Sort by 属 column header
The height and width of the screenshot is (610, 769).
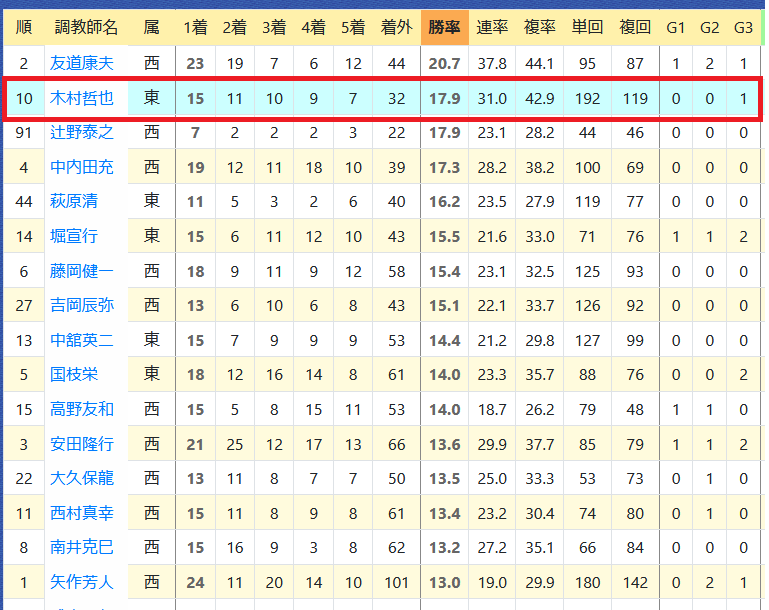point(152,27)
